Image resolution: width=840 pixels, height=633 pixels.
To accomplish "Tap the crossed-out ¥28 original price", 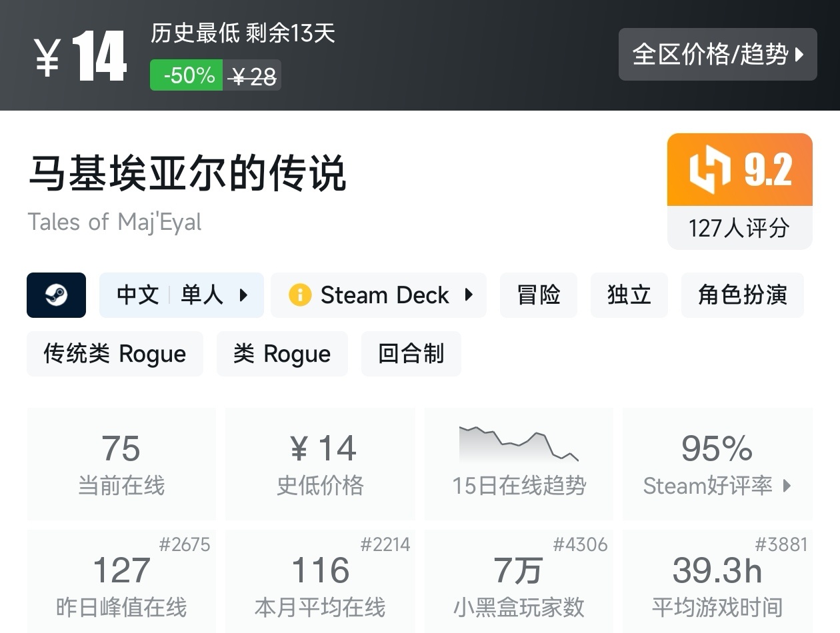I will (x=252, y=75).
